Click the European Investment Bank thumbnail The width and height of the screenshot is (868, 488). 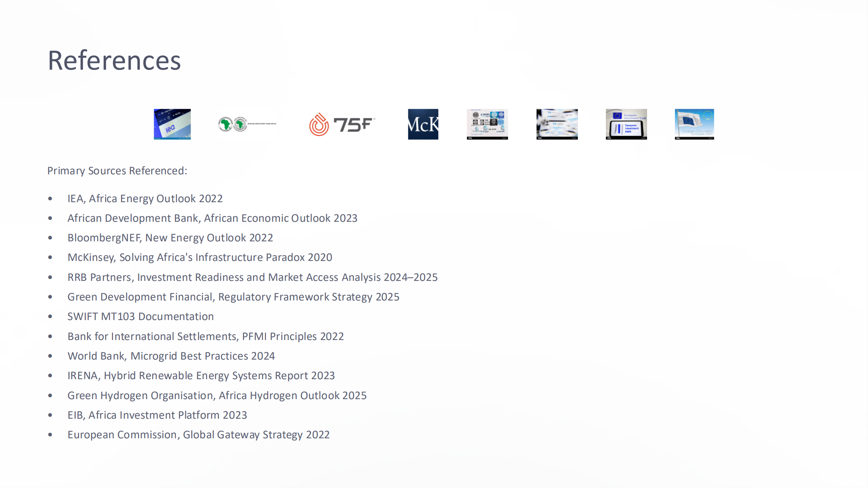pos(626,124)
